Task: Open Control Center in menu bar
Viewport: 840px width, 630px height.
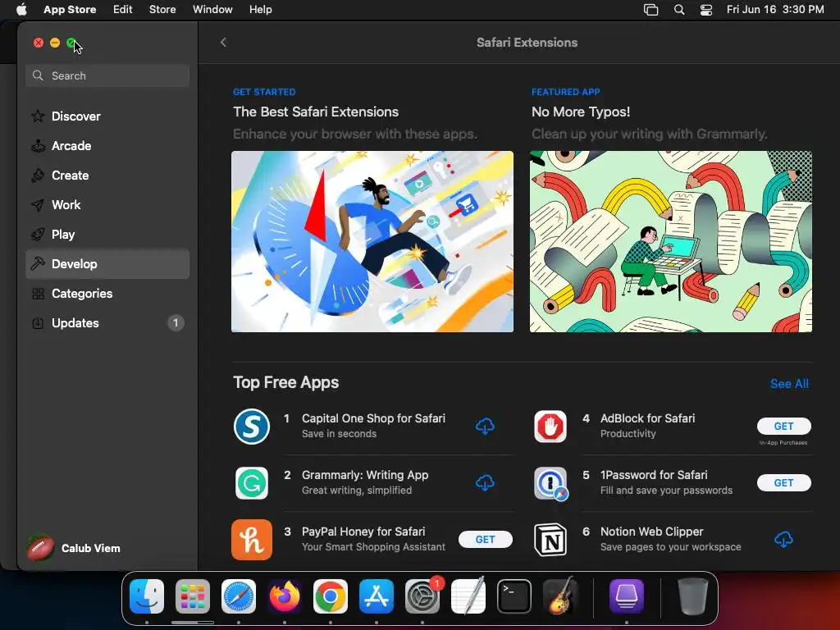Action: (x=706, y=10)
